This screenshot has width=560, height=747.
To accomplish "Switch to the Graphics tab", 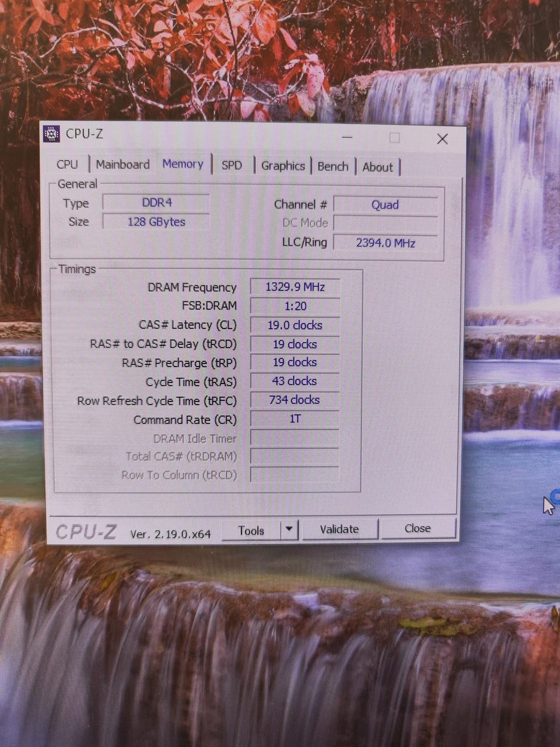I will click(x=283, y=166).
